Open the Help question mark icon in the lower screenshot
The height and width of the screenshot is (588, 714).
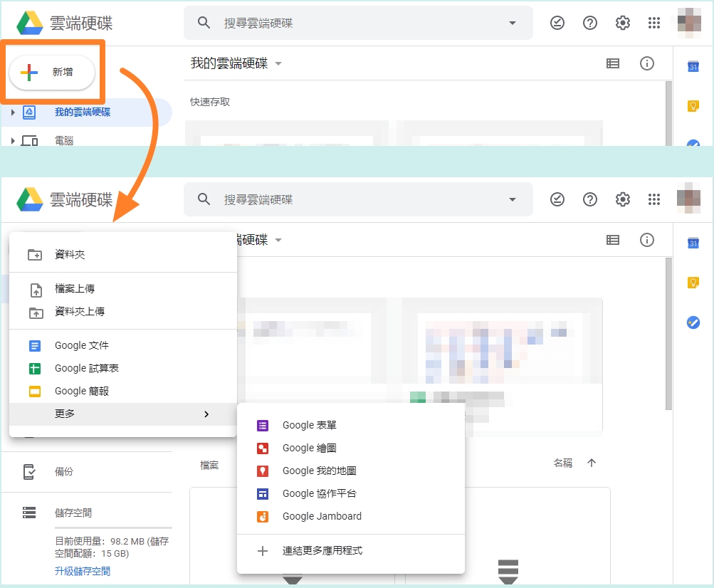click(589, 199)
